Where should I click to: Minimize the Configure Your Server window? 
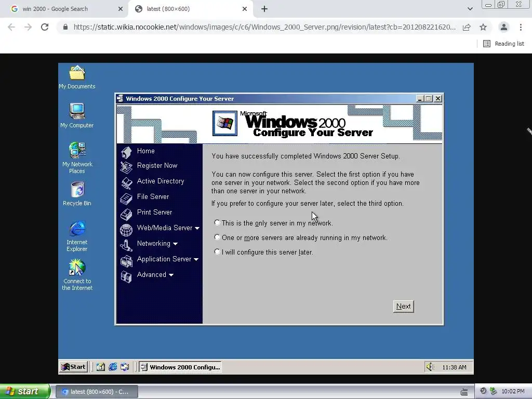click(x=420, y=99)
